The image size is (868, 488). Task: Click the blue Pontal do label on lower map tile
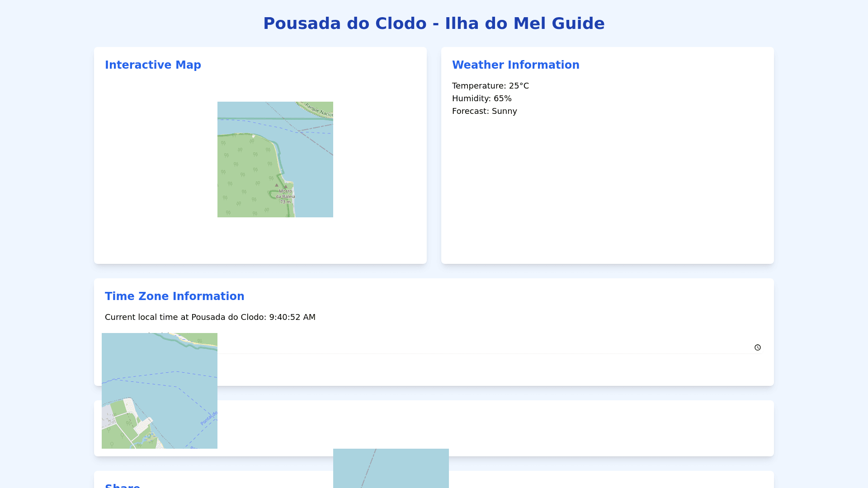pyautogui.click(x=209, y=418)
